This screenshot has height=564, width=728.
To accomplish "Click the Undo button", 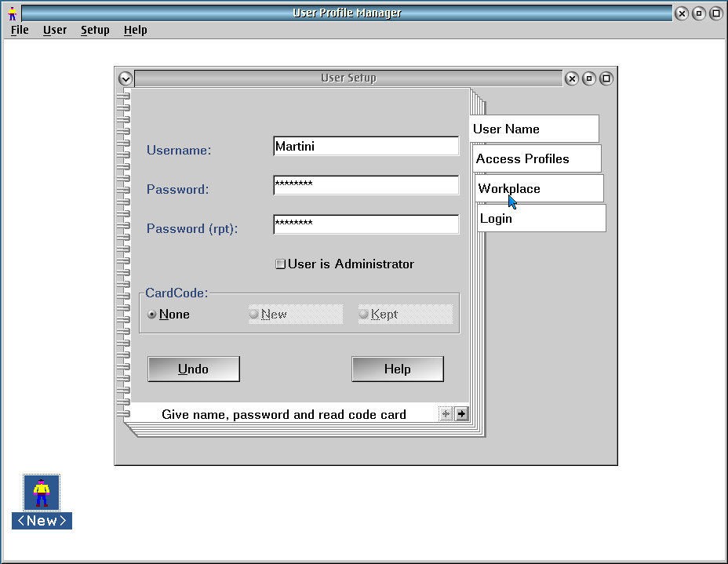I will 194,369.
